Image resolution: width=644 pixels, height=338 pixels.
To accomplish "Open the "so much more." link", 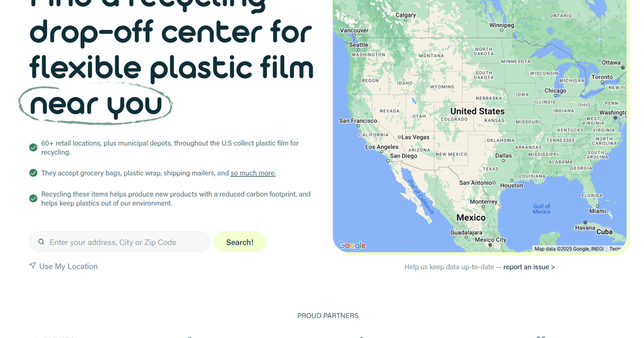I will pyautogui.click(x=253, y=173).
